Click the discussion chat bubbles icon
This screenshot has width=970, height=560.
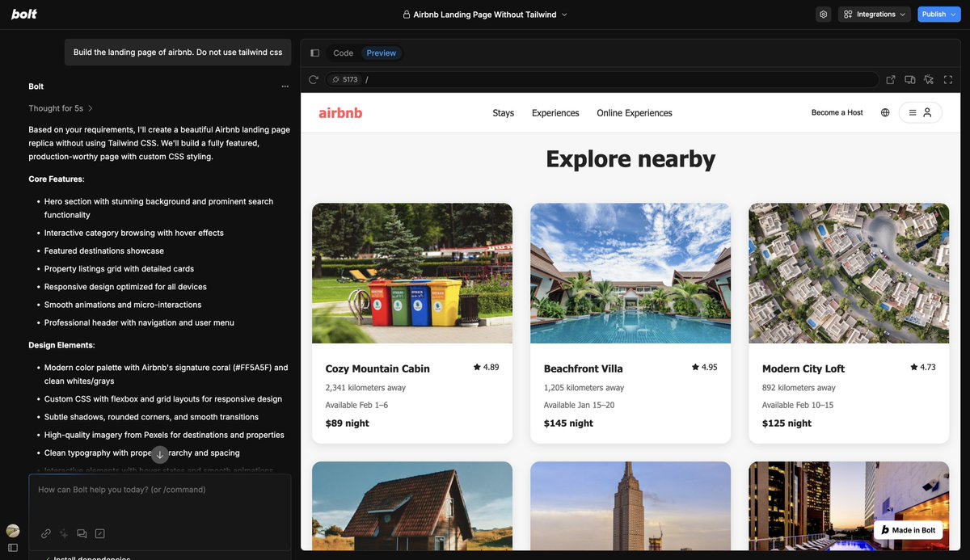[x=82, y=533]
